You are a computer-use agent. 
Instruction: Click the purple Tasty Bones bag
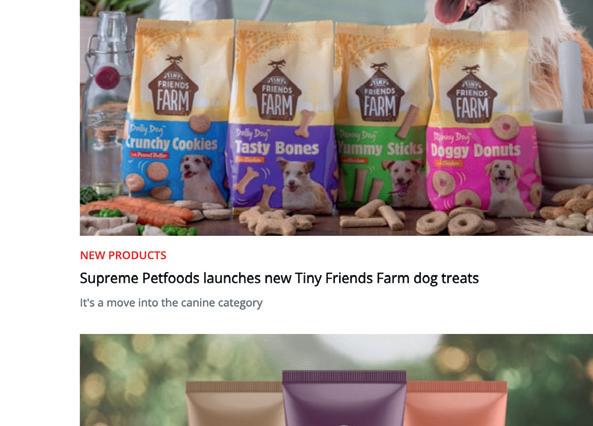click(x=282, y=115)
